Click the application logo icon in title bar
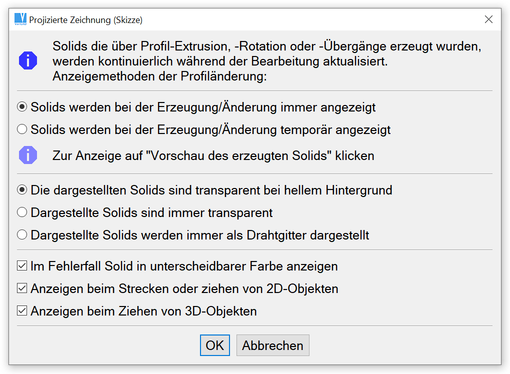Screen dimensions: 510x374 click(x=20, y=19)
